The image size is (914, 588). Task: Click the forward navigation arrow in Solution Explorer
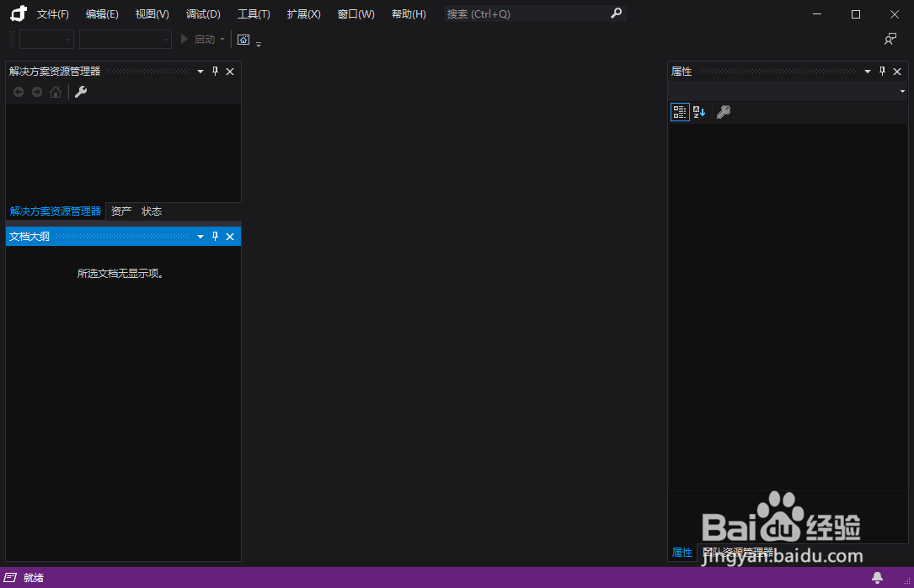tap(36, 92)
